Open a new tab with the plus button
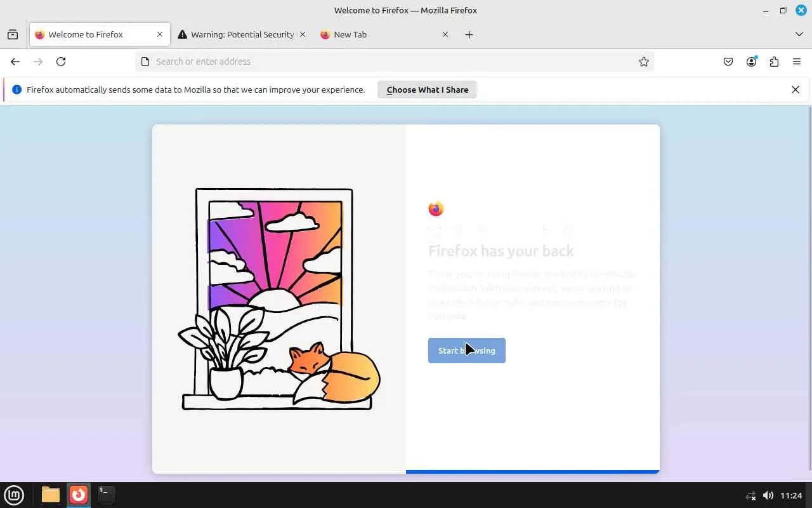This screenshot has height=508, width=812. pyautogui.click(x=469, y=34)
